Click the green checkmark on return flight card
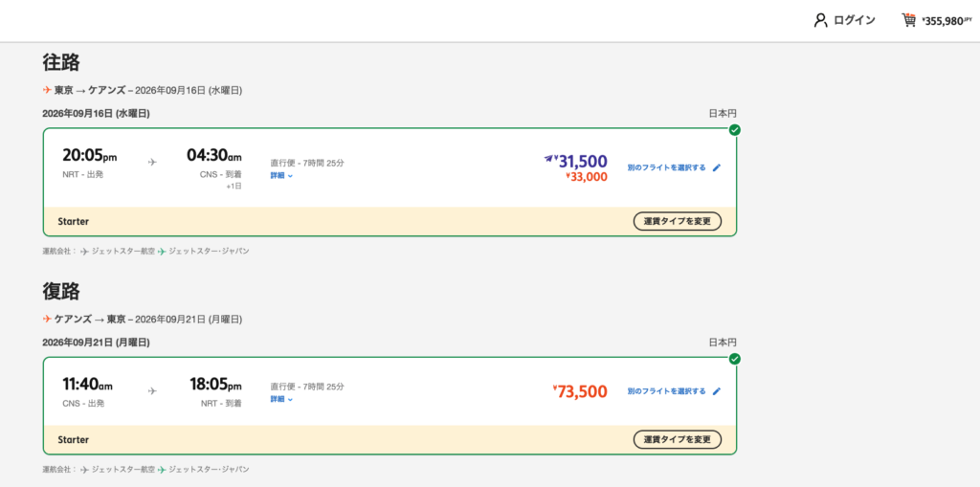 coord(735,359)
